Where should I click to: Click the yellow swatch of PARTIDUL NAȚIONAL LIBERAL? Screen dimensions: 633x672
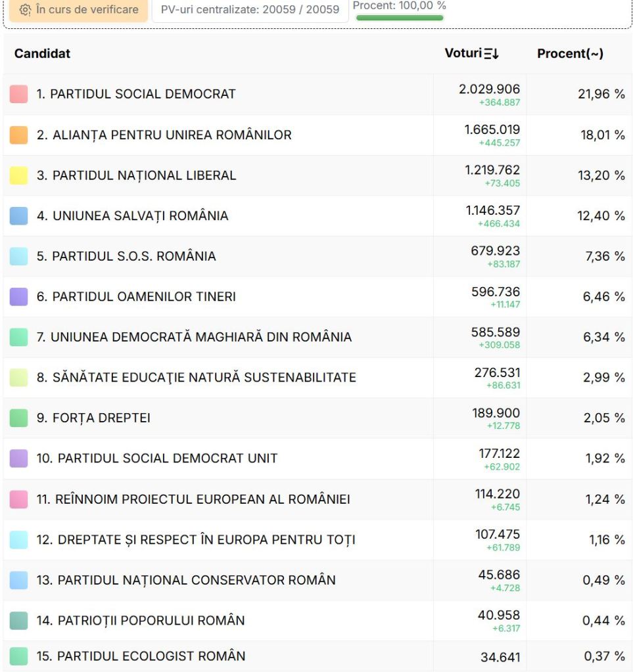coord(18,175)
